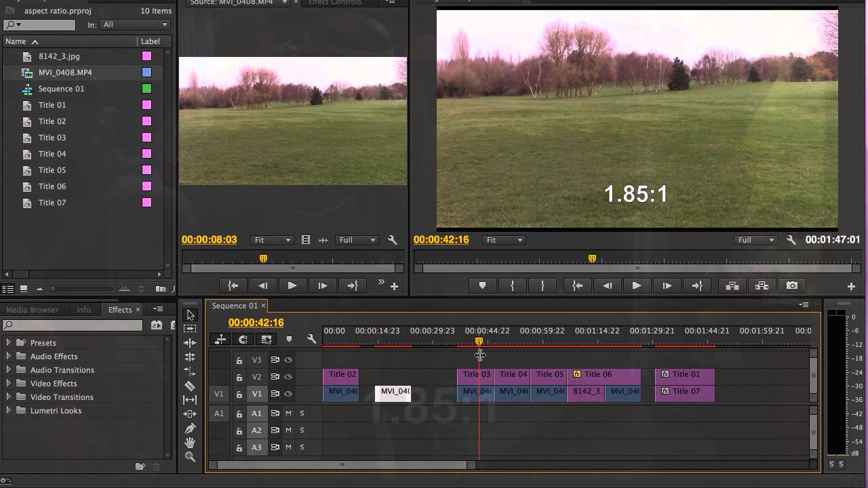Viewport: 868px width, 488px height.
Task: Click Mark In in Program monitor
Action: (512, 286)
